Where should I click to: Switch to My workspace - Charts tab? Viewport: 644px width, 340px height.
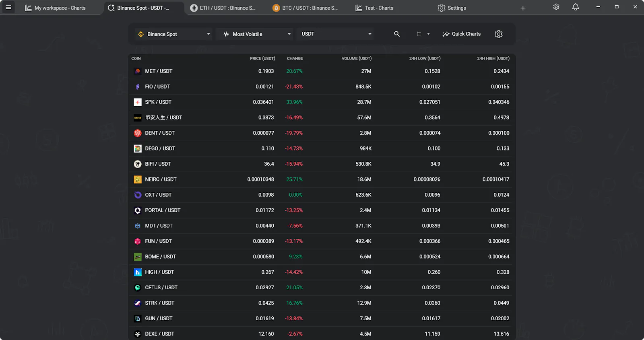coord(56,8)
